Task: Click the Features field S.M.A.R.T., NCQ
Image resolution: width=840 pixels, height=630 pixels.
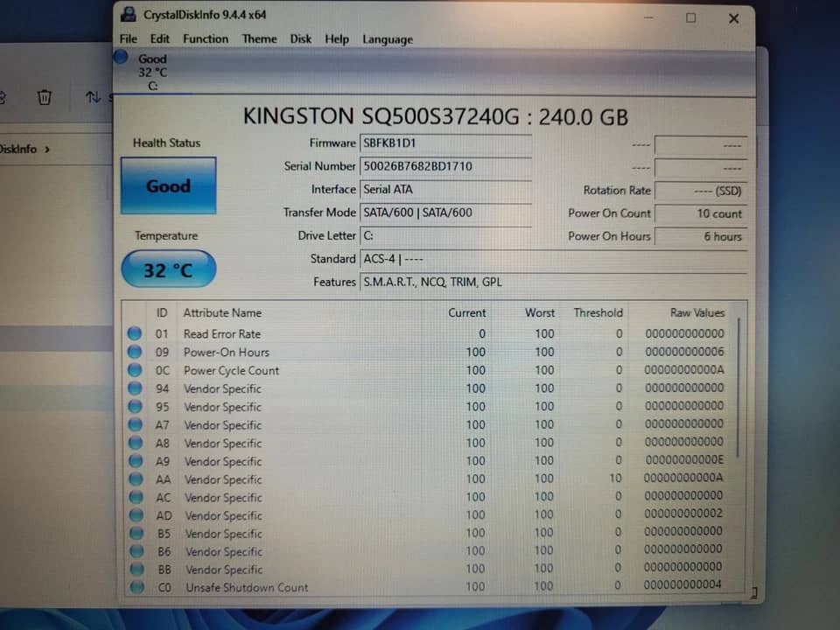Action: pos(553,283)
